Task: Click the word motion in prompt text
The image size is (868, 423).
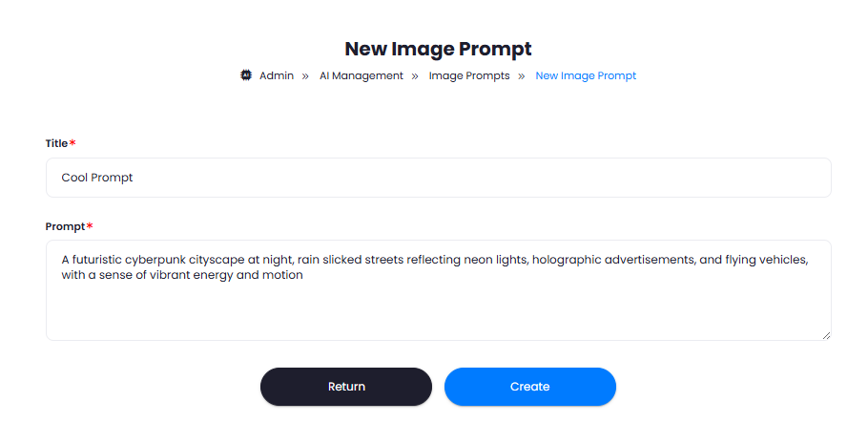Action: [x=285, y=275]
